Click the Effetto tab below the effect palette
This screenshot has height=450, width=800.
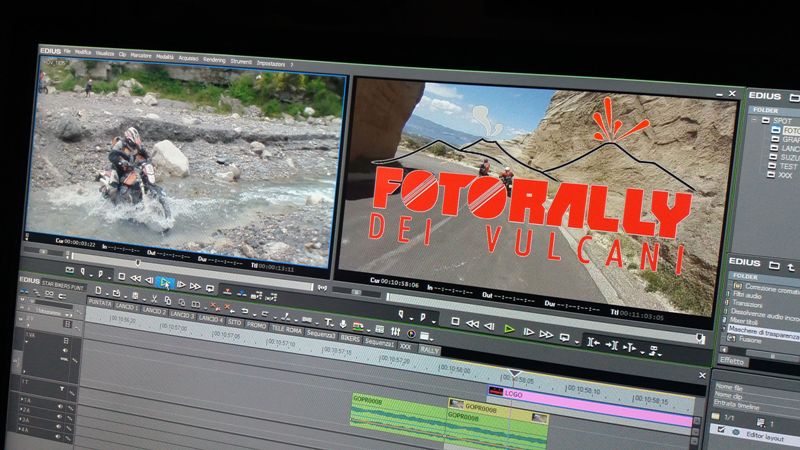click(732, 361)
